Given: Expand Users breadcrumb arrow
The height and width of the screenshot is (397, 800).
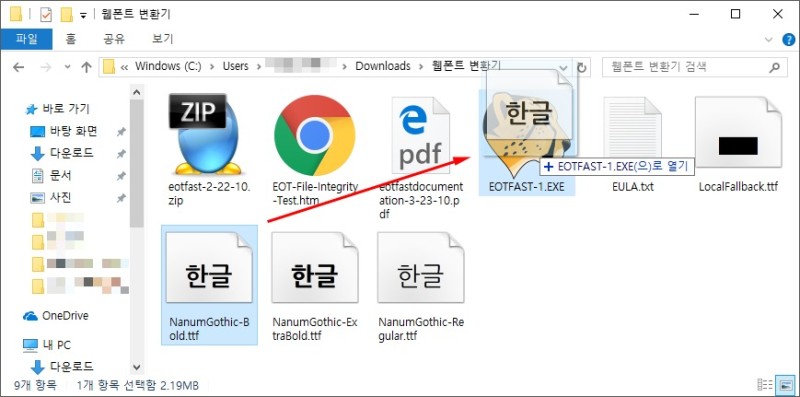Looking at the screenshot, I should (259, 67).
